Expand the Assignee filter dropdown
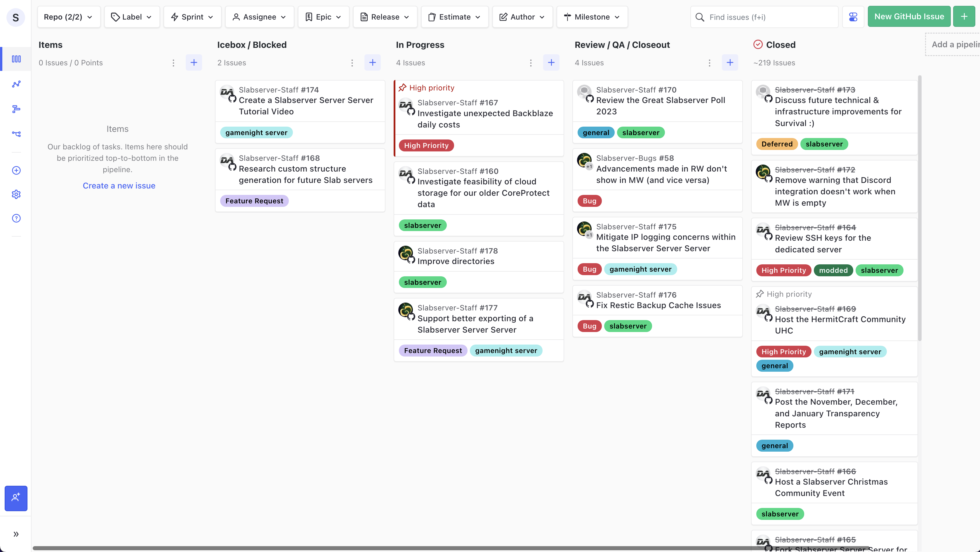 pos(260,17)
